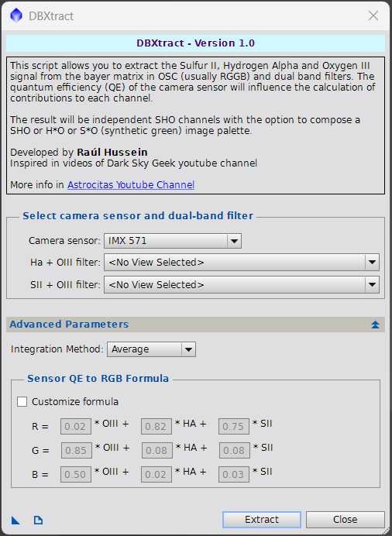Image resolution: width=392 pixels, height=536 pixels.
Task: Collapse Advanced Parameters with double-arrow icon
Action: click(x=375, y=325)
